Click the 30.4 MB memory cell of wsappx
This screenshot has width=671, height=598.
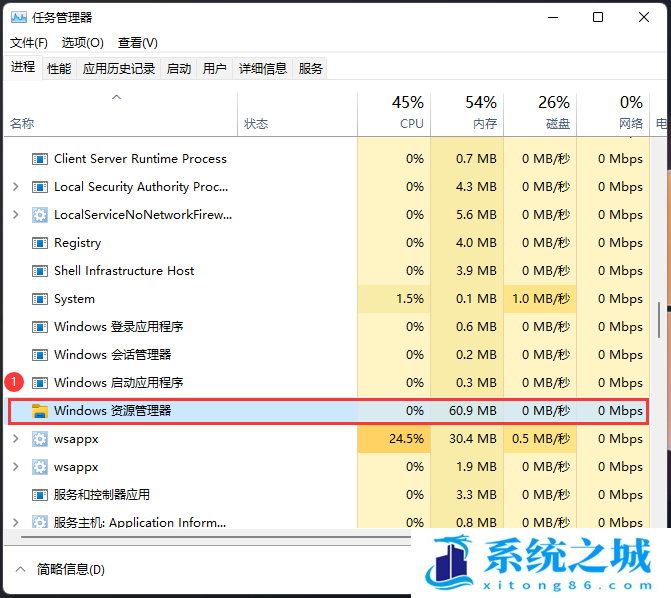pyautogui.click(x=467, y=439)
